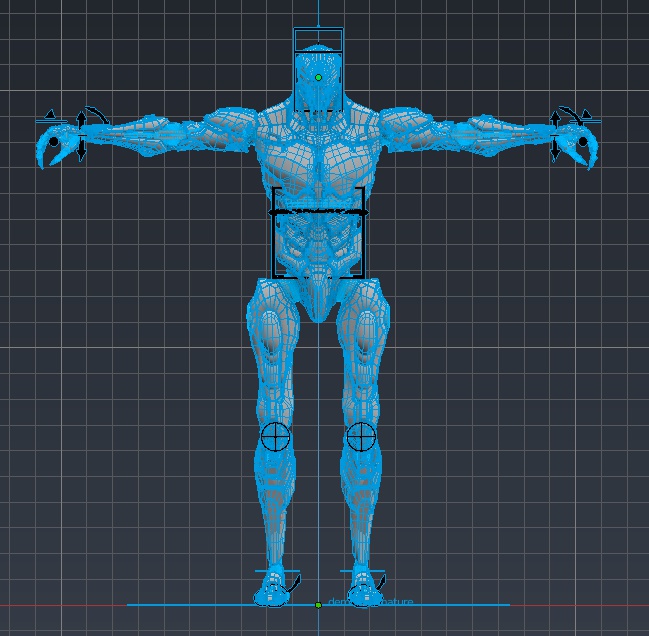This screenshot has height=636, width=649.
Task: Select the black arrow control by screen-left foot
Action: (x=293, y=583)
